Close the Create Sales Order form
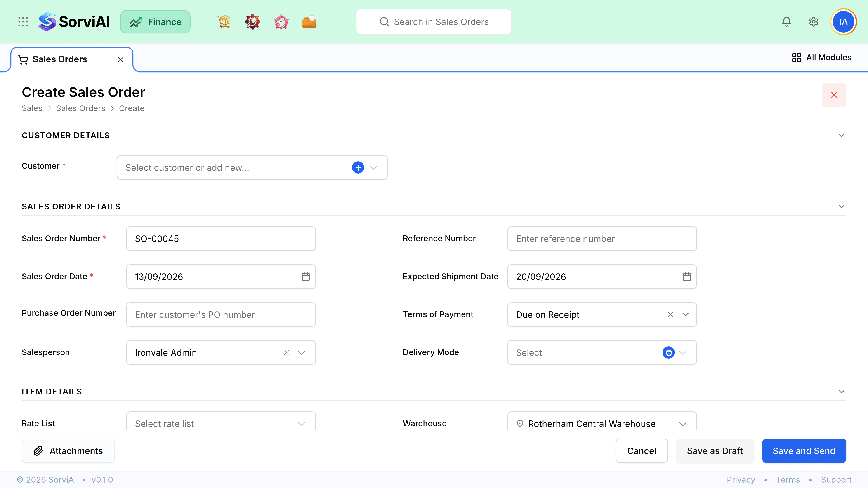The height and width of the screenshot is (488, 868). 834,95
